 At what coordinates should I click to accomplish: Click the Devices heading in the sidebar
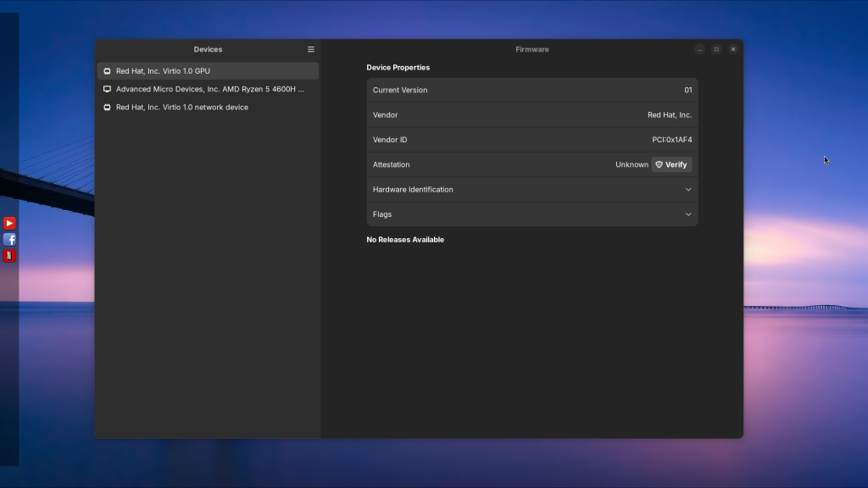tap(208, 49)
